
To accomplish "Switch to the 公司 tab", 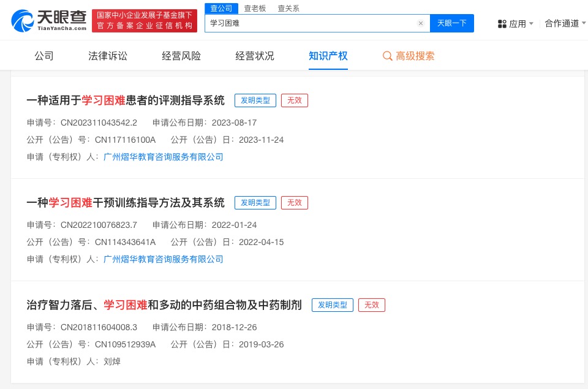I will (x=44, y=56).
